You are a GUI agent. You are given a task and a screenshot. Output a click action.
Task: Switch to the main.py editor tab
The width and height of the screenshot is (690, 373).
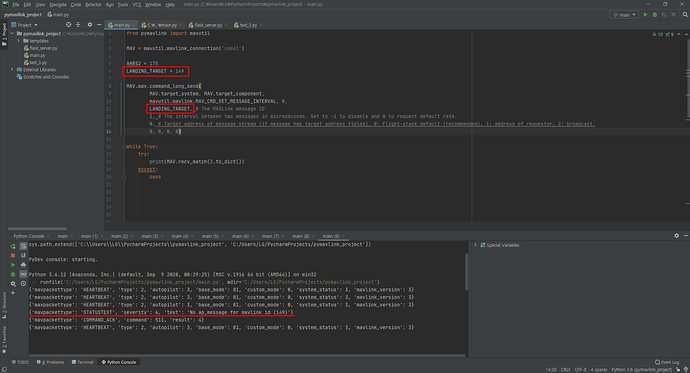pos(121,25)
